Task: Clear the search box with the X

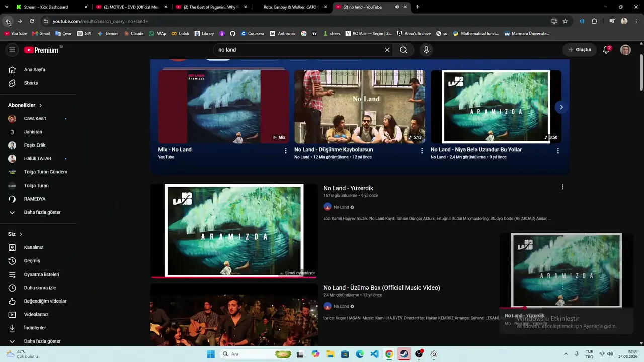Action: [387, 50]
